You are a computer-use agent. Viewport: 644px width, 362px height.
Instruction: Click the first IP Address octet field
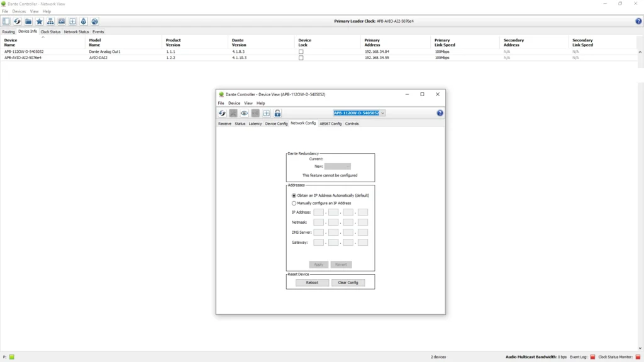tap(319, 212)
